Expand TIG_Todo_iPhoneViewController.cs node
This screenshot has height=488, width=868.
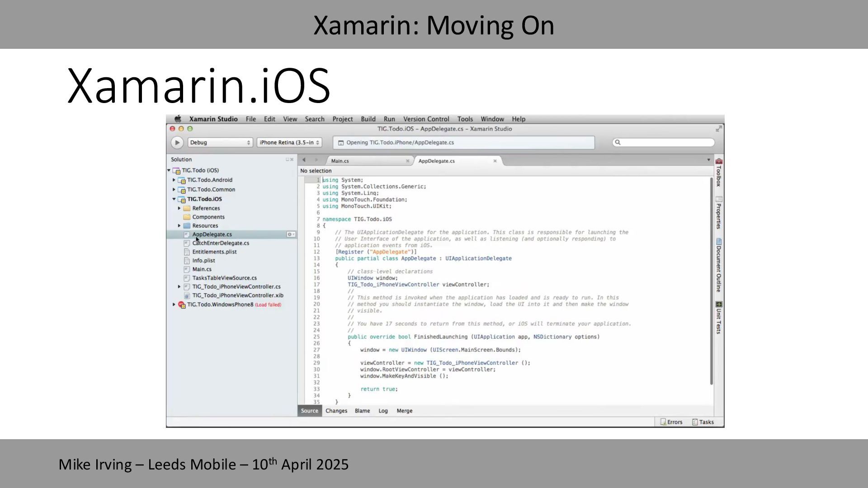(x=179, y=286)
